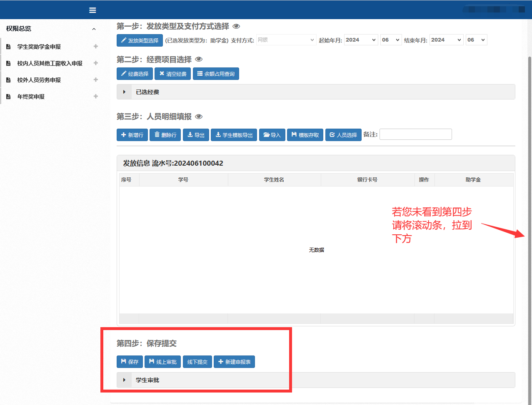This screenshot has width=532, height=405.
Task: Click document icon beside 学生奖助学金申报
Action: [x=8, y=47]
